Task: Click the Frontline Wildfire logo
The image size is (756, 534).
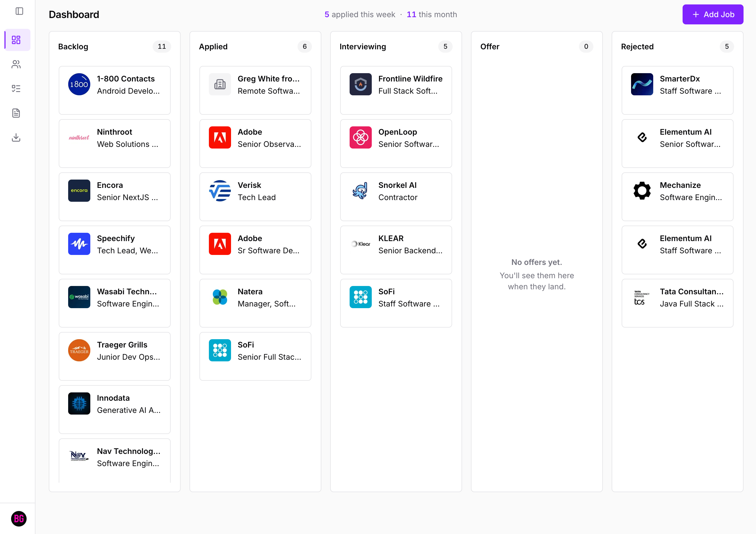Action: coord(361,84)
